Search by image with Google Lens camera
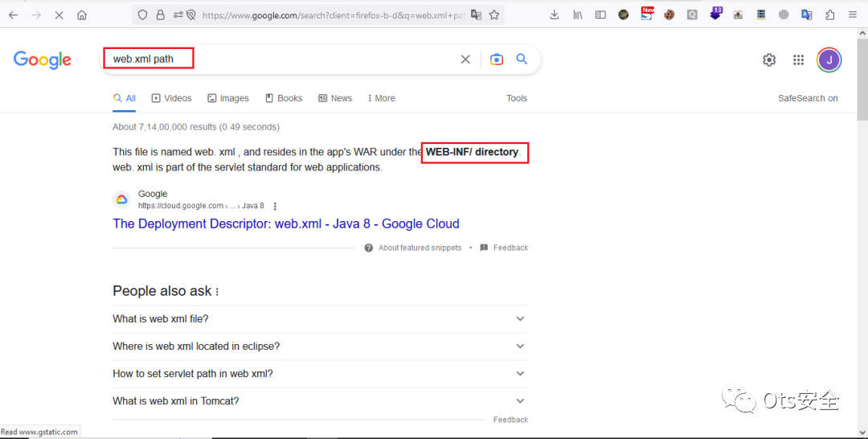This screenshot has width=868, height=439. (497, 59)
